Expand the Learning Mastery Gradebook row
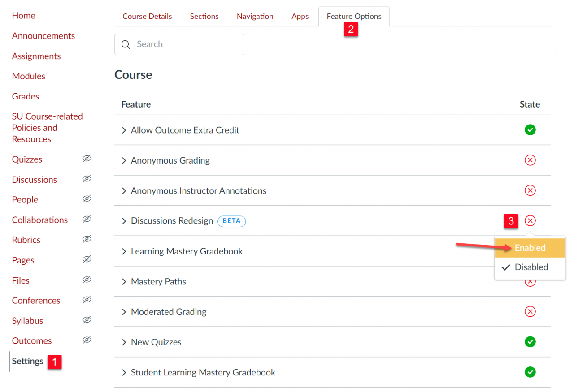Viewport: 574px width, 392px height. coord(124,251)
